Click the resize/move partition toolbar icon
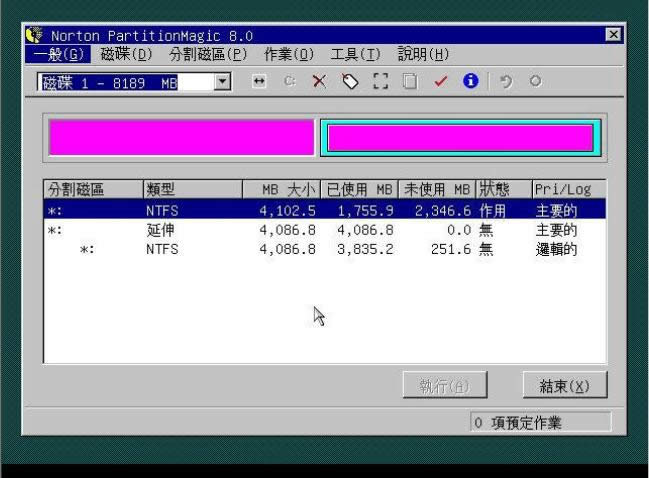 coord(259,82)
